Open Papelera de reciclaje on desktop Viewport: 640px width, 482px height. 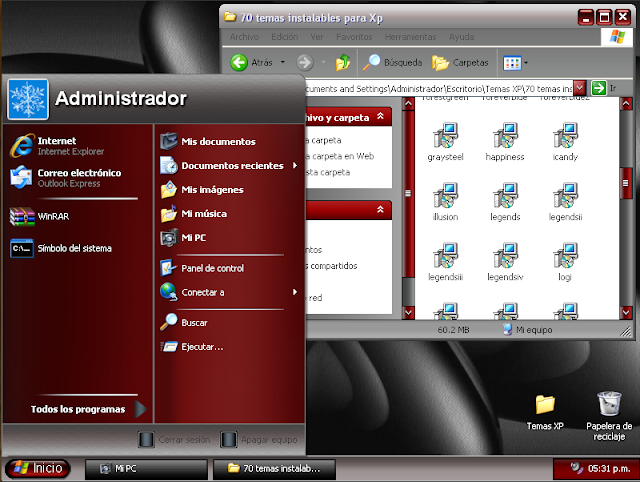[x=609, y=416]
